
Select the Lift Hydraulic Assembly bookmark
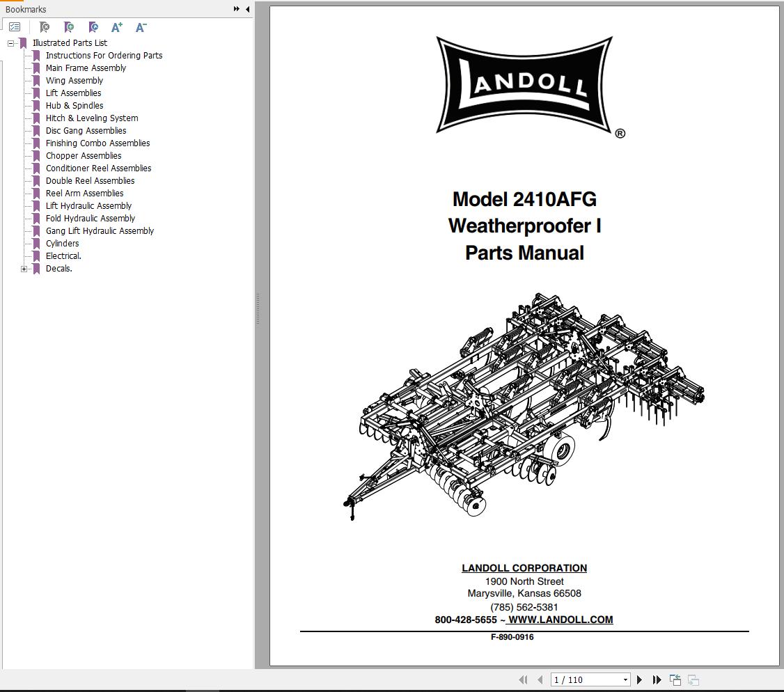tap(88, 205)
